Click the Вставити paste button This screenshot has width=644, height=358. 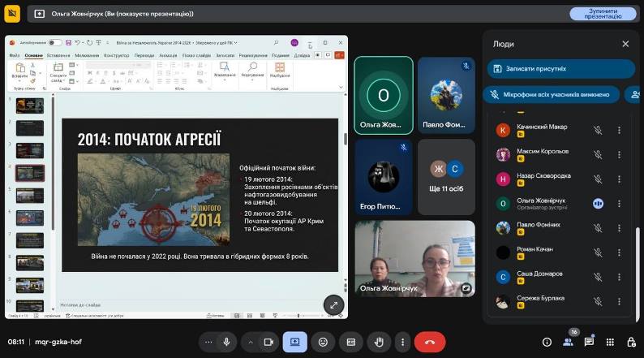19,71
